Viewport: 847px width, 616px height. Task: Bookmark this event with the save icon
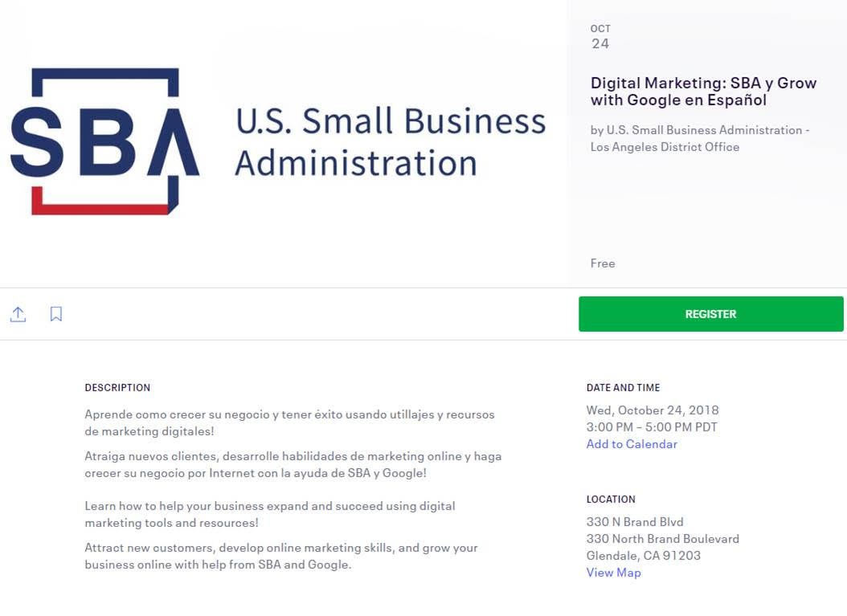point(56,314)
